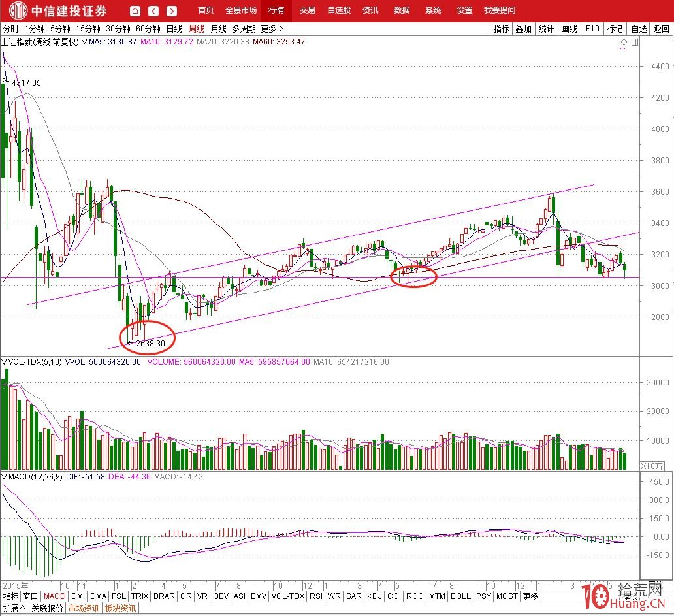
Task: Select the VR indicator tab
Action: 202,596
